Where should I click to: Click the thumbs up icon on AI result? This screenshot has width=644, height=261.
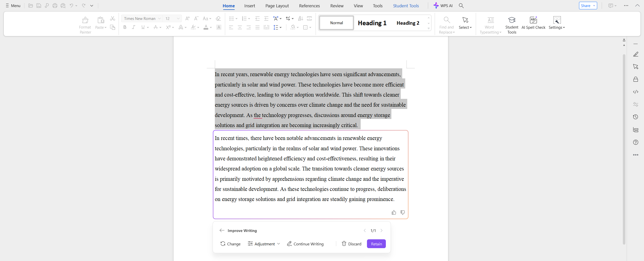coord(394,213)
